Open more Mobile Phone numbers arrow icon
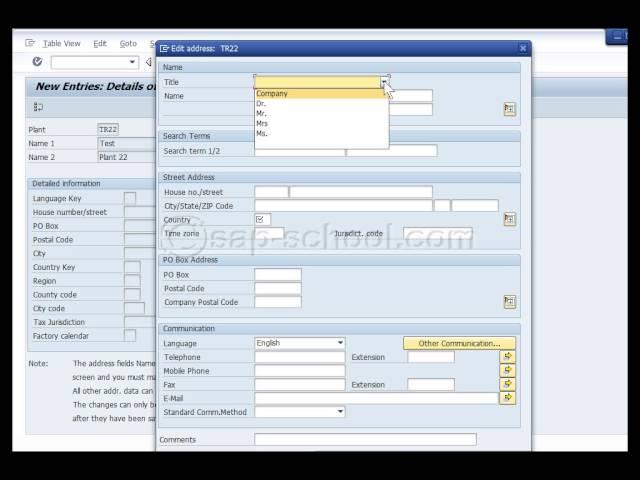The image size is (640, 480). tap(507, 370)
